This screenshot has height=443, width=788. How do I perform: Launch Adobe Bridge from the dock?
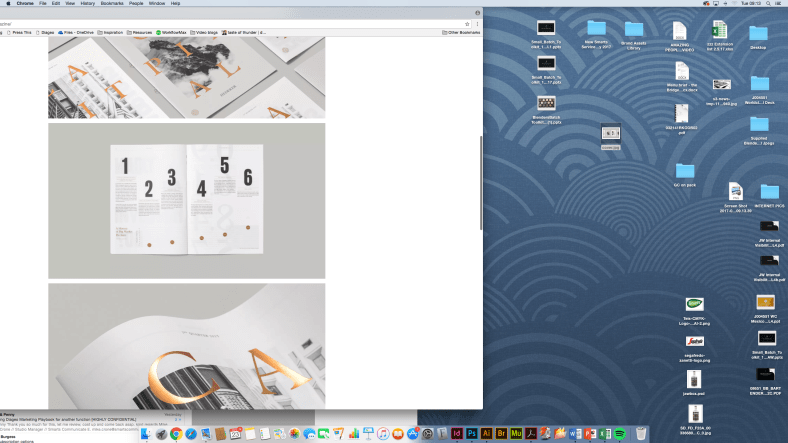(x=501, y=433)
